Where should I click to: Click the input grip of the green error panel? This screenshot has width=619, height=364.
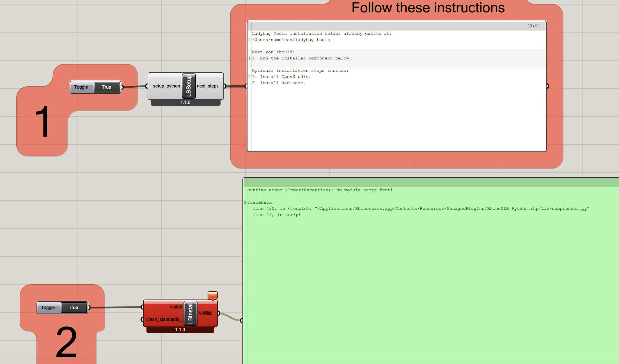pos(242,320)
